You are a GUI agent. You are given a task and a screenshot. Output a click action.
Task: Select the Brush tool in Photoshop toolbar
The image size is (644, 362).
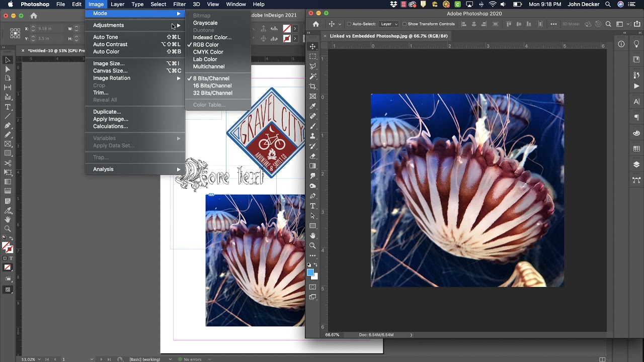pos(312,126)
